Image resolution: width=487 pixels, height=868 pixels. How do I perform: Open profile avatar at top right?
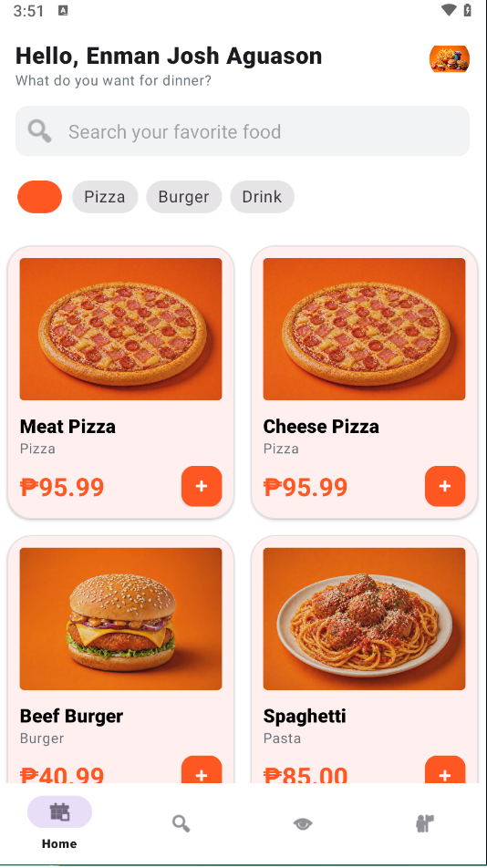click(x=450, y=58)
